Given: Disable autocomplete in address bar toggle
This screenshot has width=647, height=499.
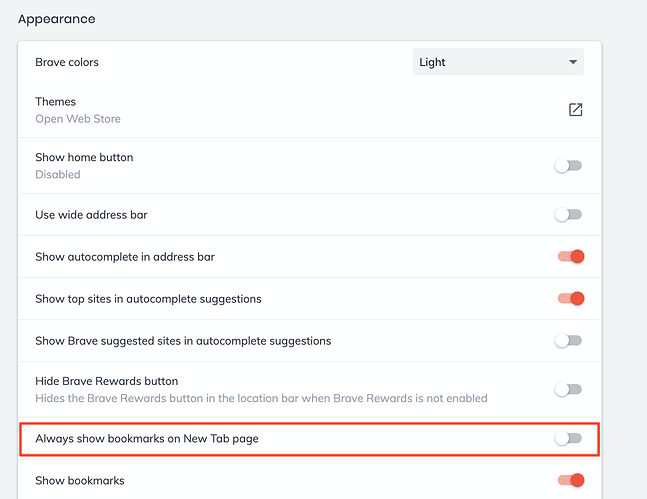Looking at the screenshot, I should [570, 257].
